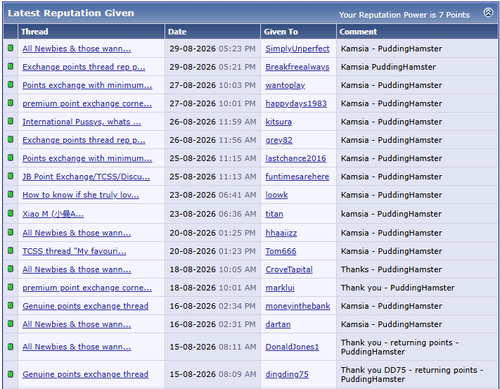View happydays1983 user profile
This screenshot has width=500, height=389.
tap(296, 104)
